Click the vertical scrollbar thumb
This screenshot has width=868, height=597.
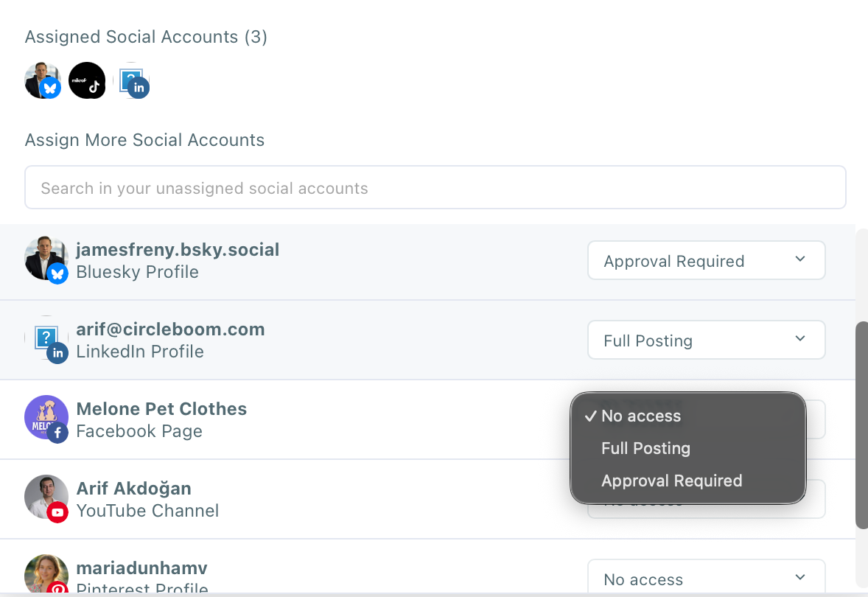point(861,425)
